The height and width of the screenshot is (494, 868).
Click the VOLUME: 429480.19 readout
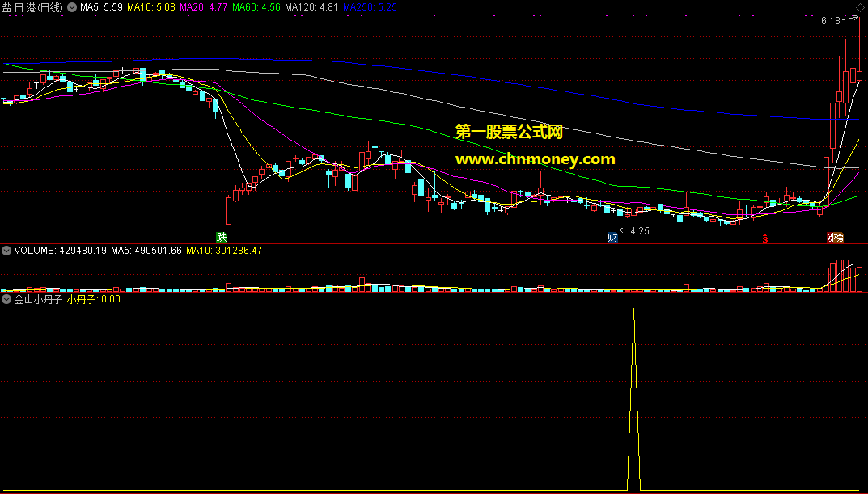[61, 251]
